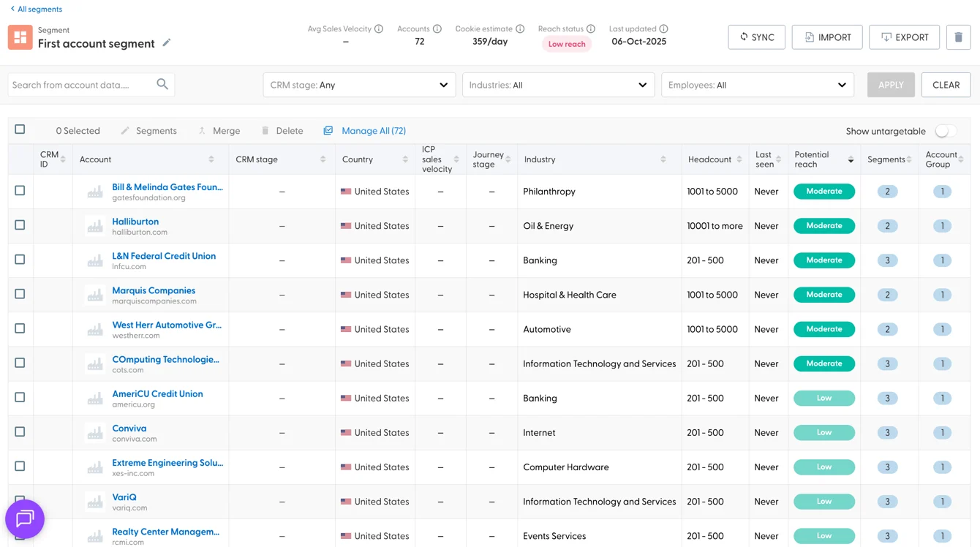The width and height of the screenshot is (980, 547).
Task: Click the SYNC button
Action: (756, 37)
